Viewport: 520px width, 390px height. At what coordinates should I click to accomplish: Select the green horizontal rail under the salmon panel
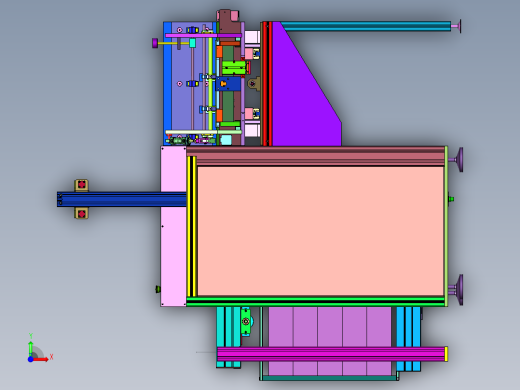315,301
